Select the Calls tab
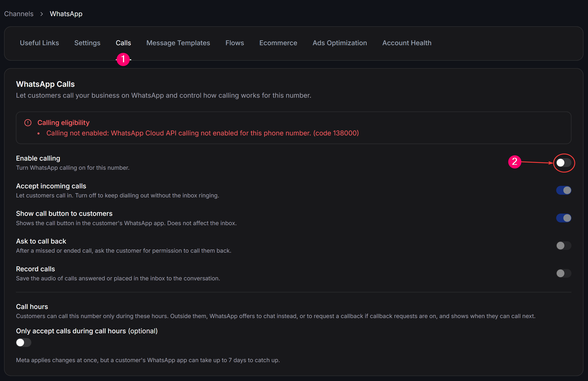Screen dimensions: 588x381 (x=123, y=43)
